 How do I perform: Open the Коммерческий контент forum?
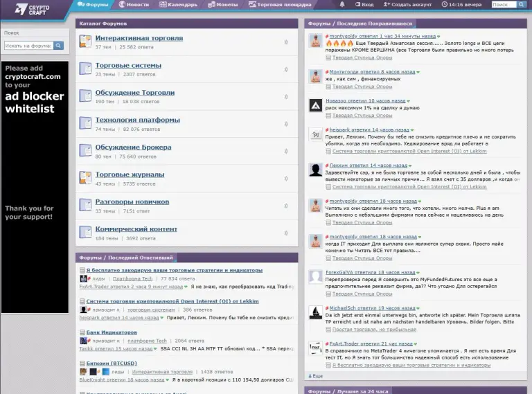(136, 229)
